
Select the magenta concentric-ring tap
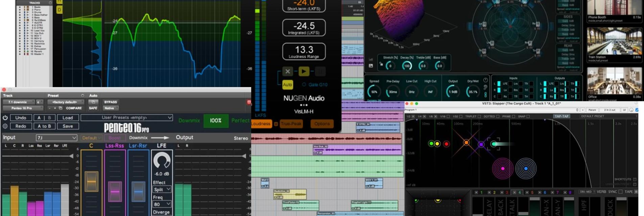503,168
